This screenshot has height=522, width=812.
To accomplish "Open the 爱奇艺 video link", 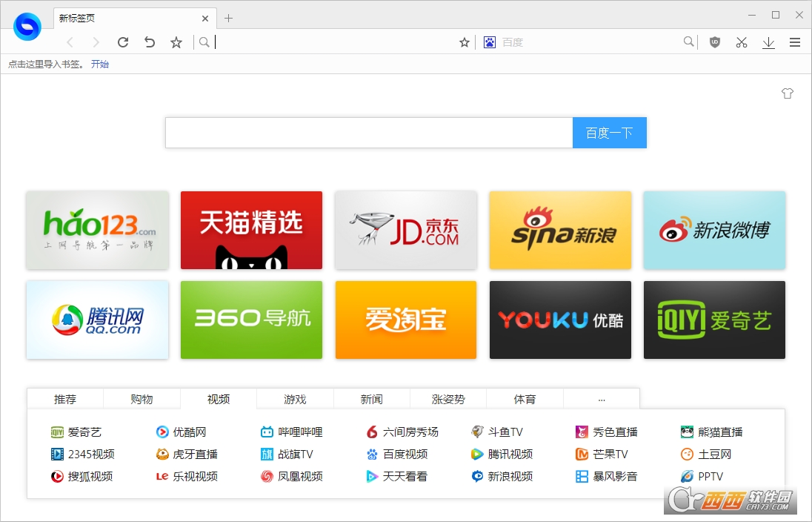I will [x=76, y=432].
